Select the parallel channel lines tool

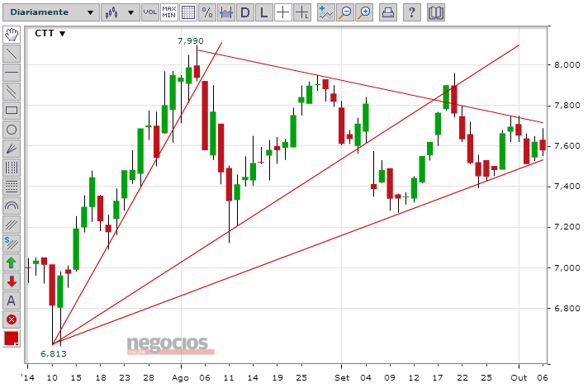pyautogui.click(x=12, y=92)
